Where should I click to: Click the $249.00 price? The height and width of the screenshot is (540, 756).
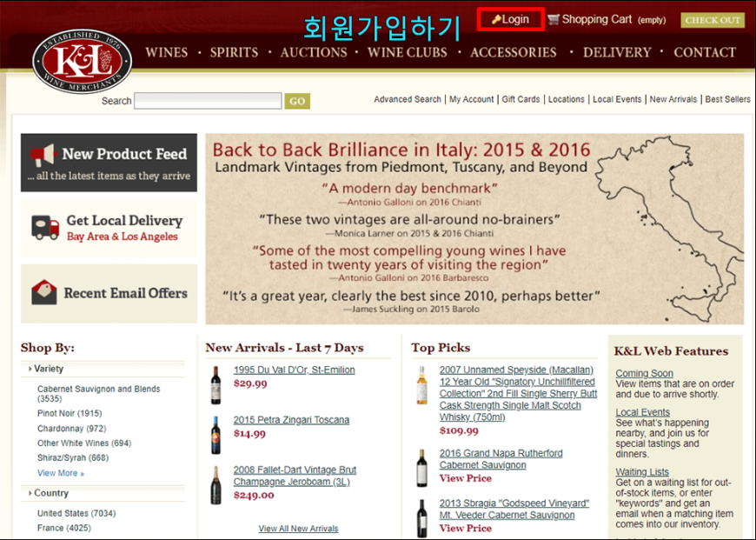point(254,495)
